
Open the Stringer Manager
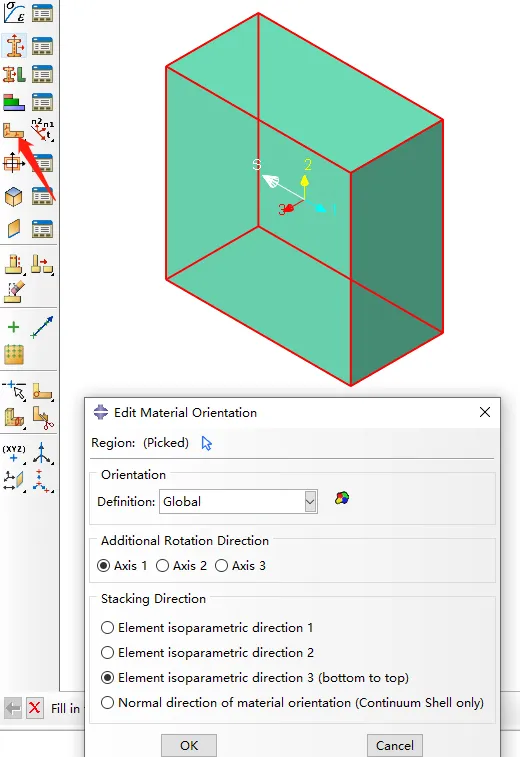(x=42, y=229)
